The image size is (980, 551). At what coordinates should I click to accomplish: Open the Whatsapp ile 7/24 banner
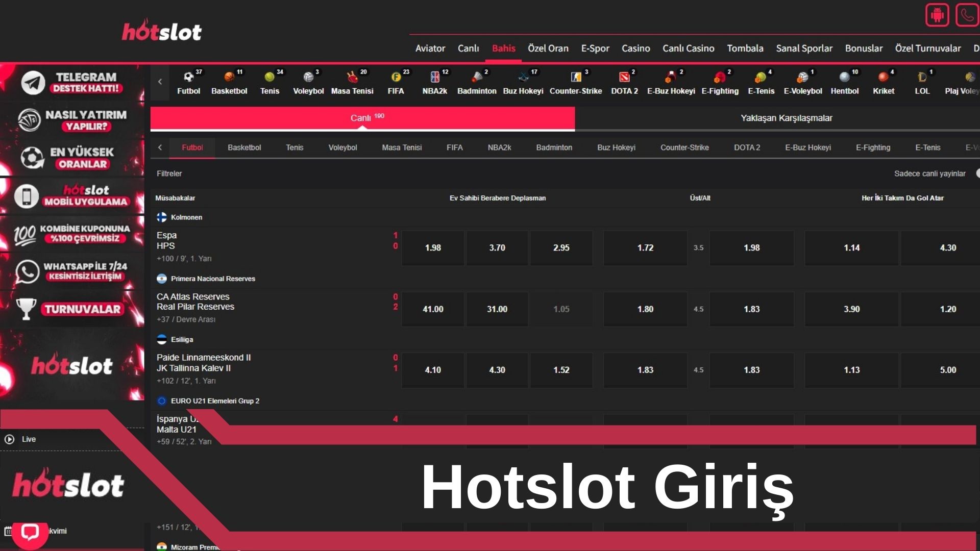(72, 271)
